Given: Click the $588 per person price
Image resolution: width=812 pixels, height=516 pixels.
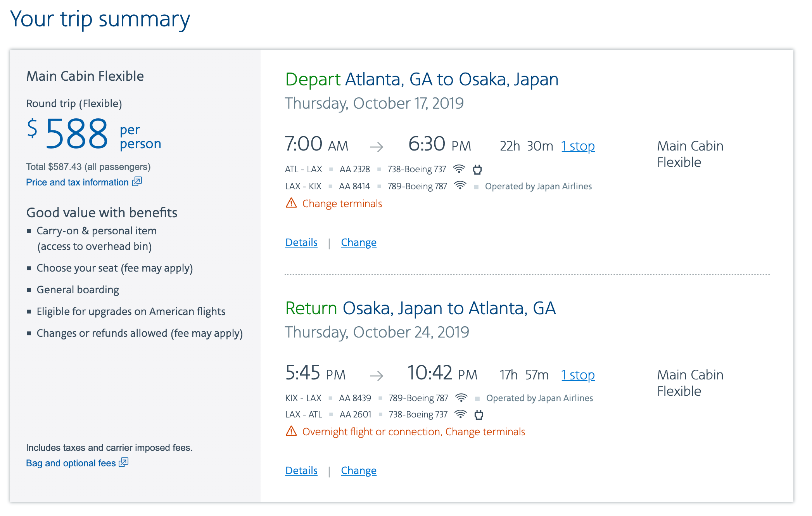Looking at the screenshot, I should click(77, 134).
